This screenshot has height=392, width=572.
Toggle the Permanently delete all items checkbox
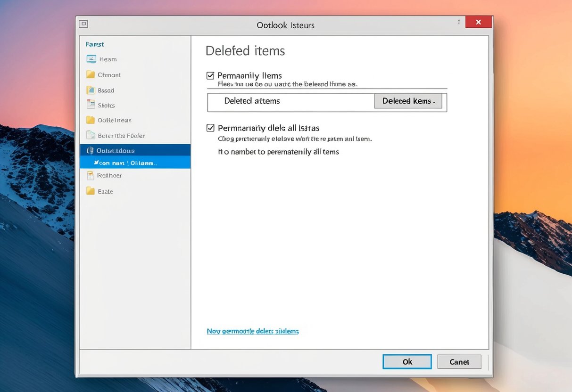210,128
